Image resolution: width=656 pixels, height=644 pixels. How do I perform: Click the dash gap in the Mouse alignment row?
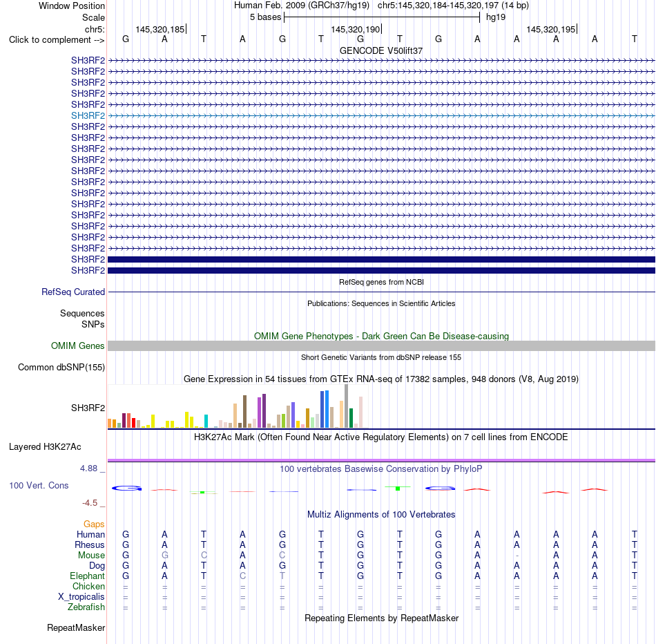(517, 556)
